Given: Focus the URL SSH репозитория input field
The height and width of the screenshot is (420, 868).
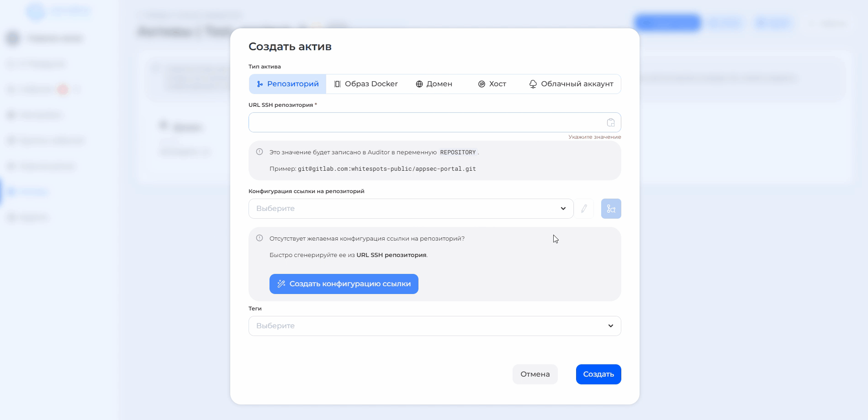Looking at the screenshot, I should (425, 122).
